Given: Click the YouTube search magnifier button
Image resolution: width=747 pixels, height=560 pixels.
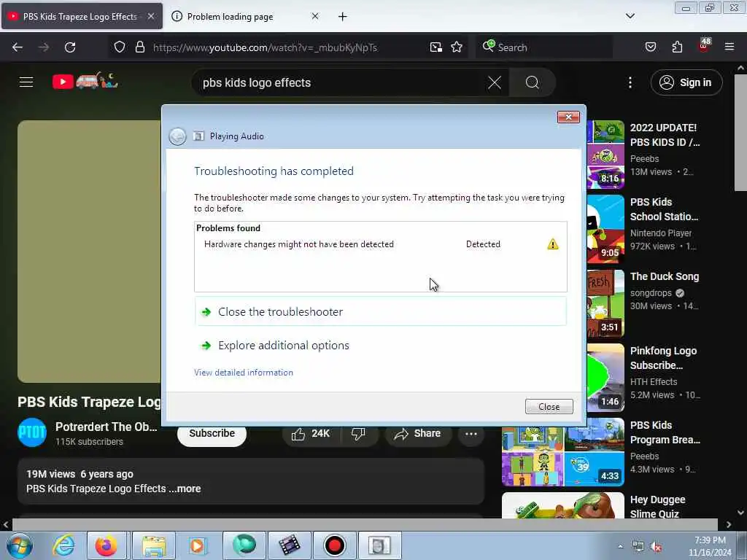Looking at the screenshot, I should (532, 83).
